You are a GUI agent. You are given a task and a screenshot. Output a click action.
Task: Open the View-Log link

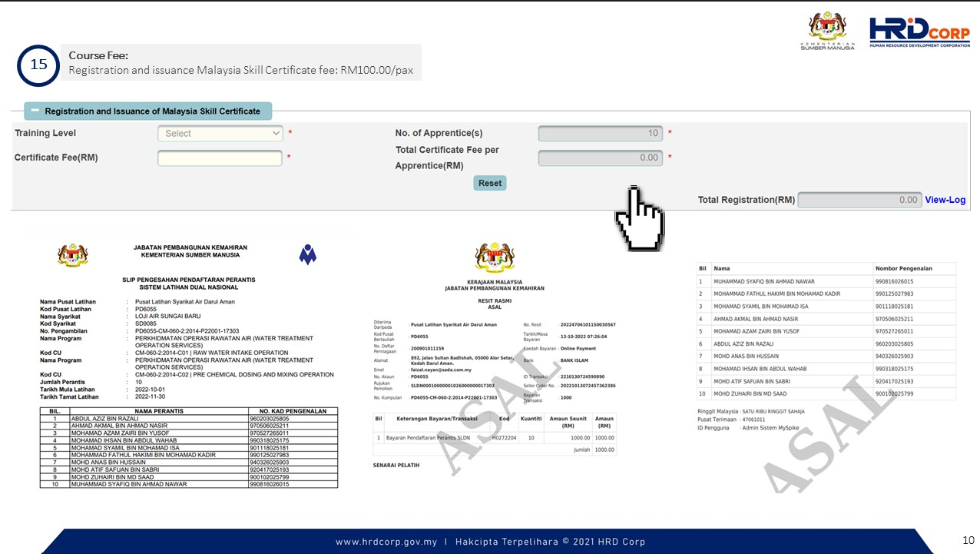945,200
